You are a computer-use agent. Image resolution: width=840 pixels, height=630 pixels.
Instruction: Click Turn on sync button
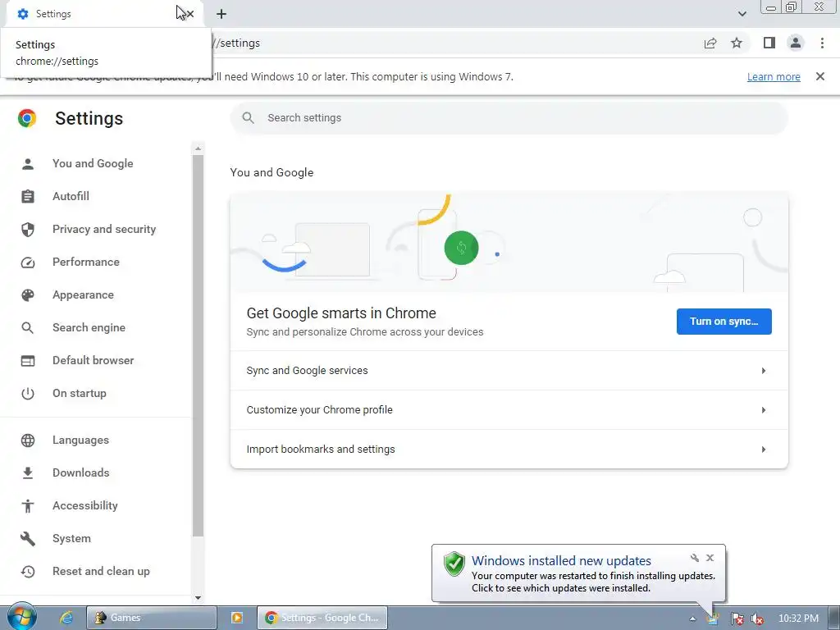pyautogui.click(x=724, y=322)
